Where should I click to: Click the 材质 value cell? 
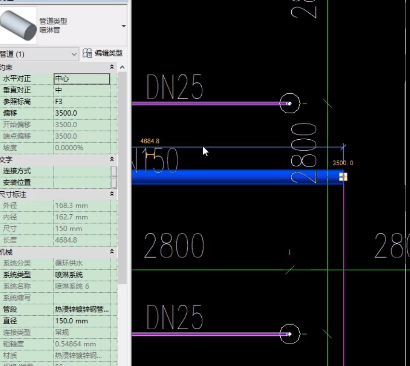(82, 355)
